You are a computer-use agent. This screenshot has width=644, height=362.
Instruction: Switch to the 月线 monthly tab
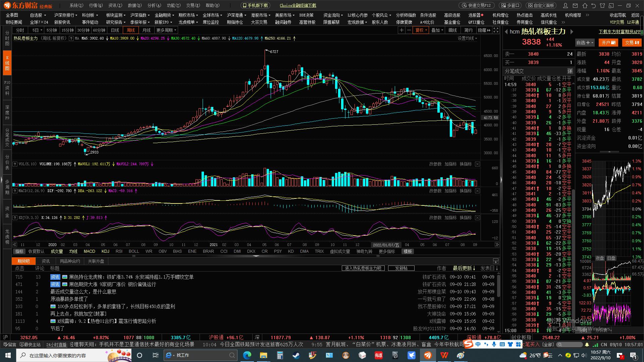[x=146, y=30]
